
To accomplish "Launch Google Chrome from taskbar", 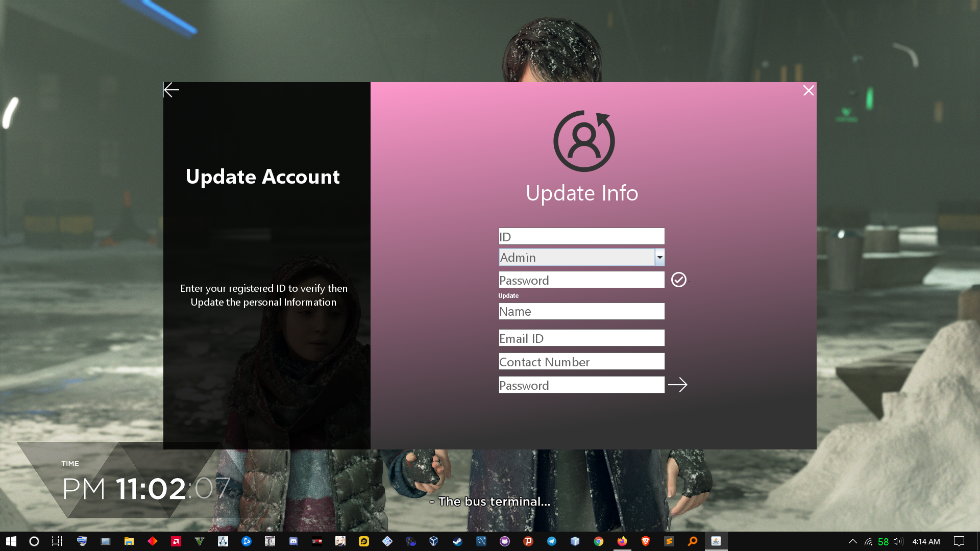I will 599,541.
